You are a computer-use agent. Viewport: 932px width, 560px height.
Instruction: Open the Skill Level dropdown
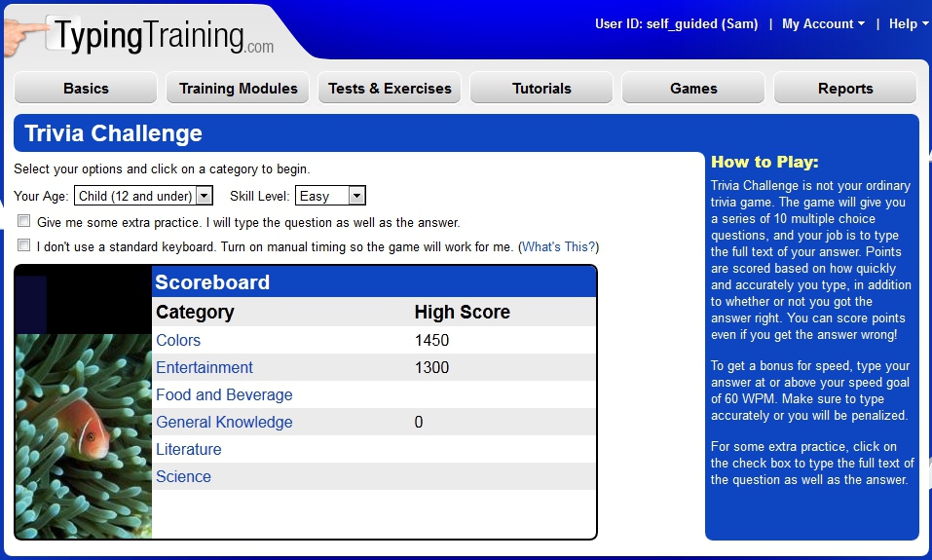tap(330, 196)
